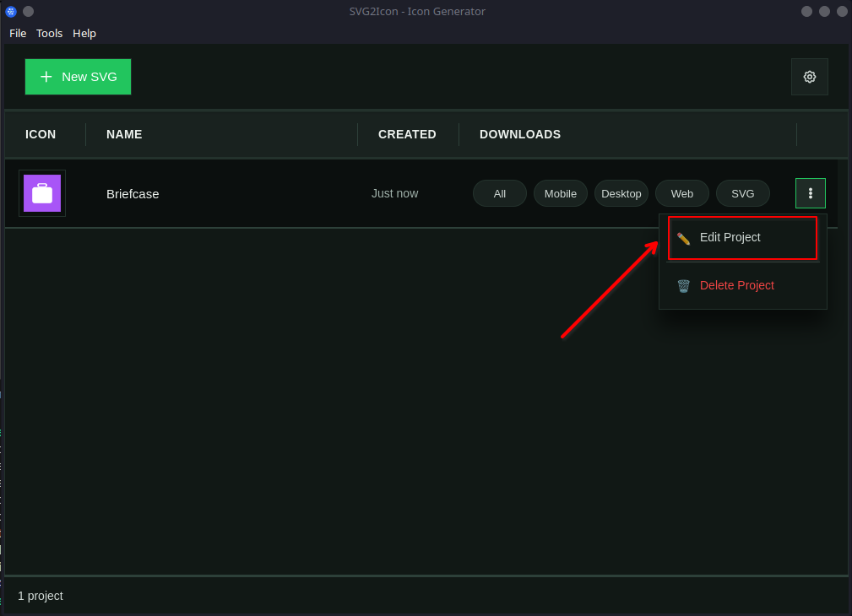Download the Web icon set
The height and width of the screenshot is (616, 852).
[x=681, y=193]
